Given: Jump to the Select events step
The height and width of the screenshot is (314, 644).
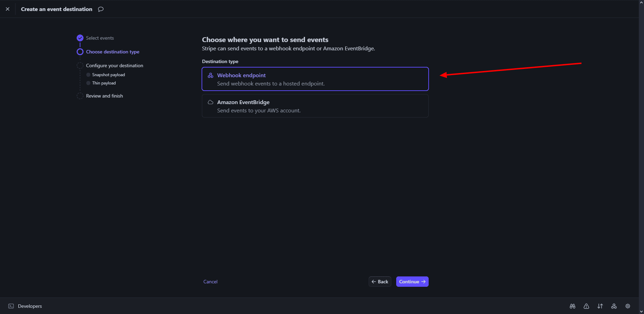Looking at the screenshot, I should [80, 38].
